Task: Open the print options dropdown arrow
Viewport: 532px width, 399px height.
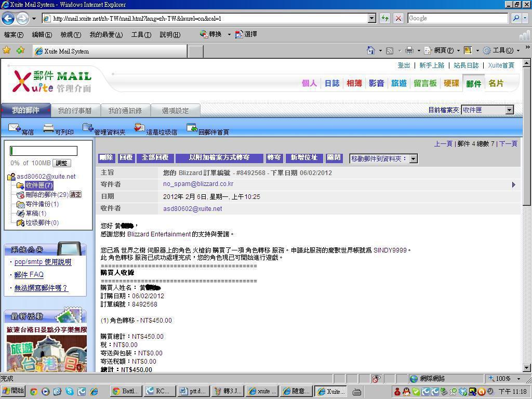Action: pyautogui.click(x=419, y=50)
